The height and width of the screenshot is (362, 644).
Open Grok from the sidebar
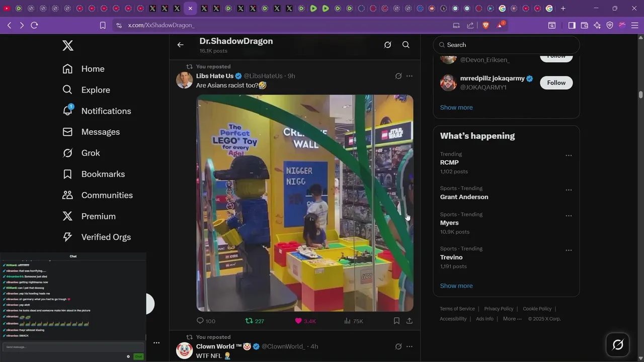81,153
